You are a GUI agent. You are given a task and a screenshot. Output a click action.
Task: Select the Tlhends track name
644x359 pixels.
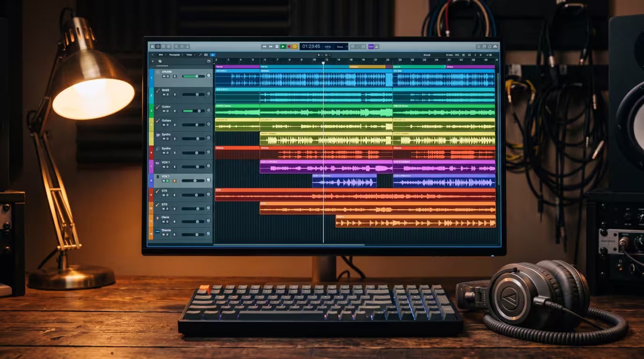point(167,230)
